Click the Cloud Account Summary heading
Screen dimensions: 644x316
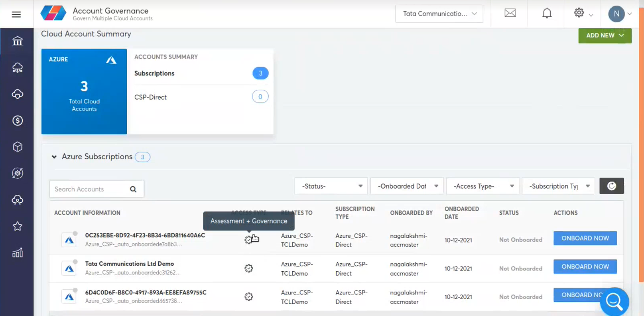(86, 34)
